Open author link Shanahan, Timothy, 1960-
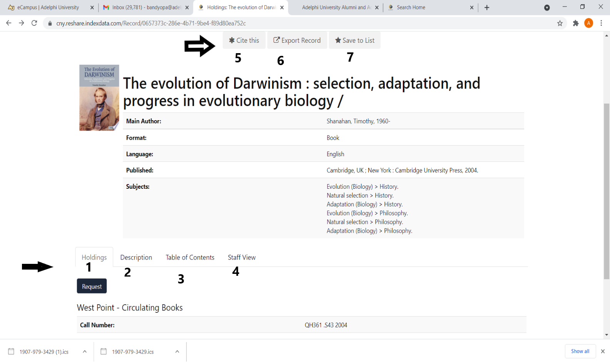The height and width of the screenshot is (364, 610). 358,121
